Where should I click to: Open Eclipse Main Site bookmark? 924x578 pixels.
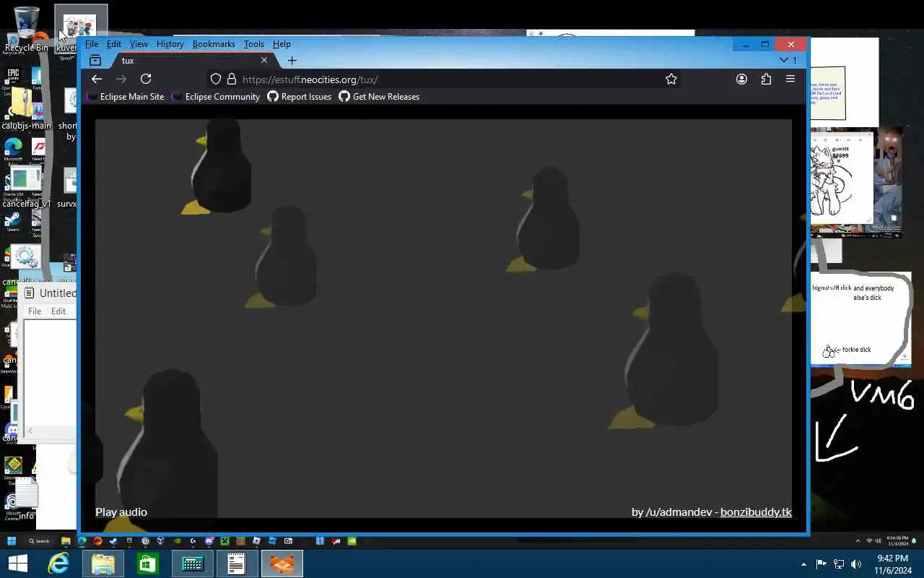(x=126, y=97)
